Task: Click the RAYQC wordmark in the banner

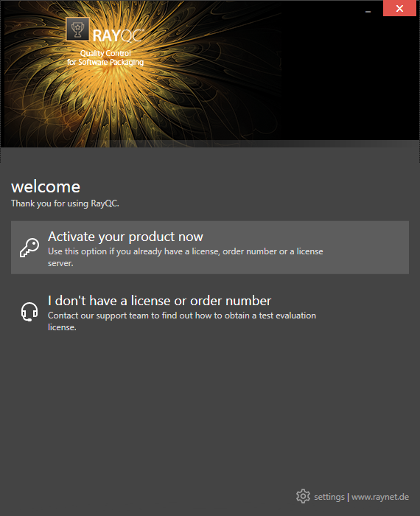Action: (118, 35)
